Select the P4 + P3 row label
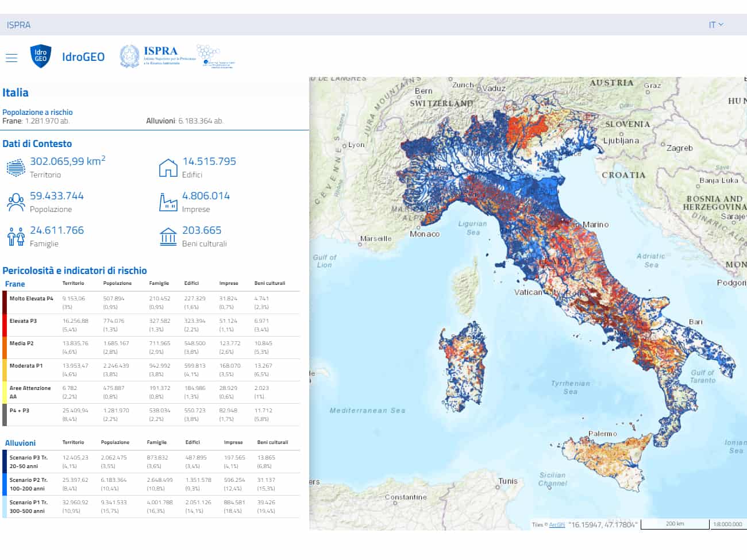This screenshot has width=747, height=560. 19,411
